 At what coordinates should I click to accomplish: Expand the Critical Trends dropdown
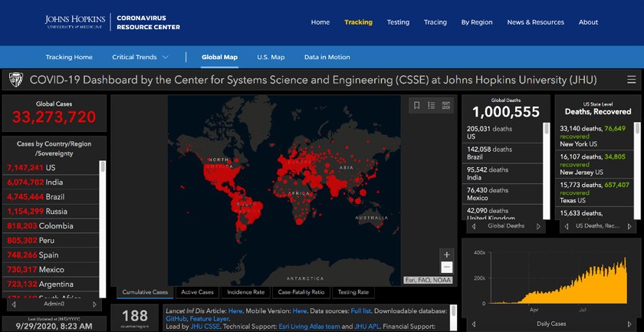140,57
